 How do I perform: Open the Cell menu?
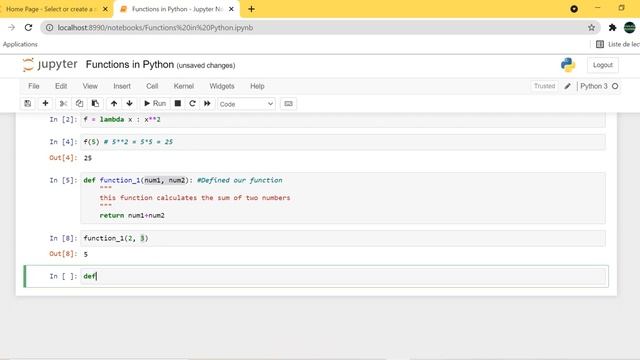pos(152,86)
